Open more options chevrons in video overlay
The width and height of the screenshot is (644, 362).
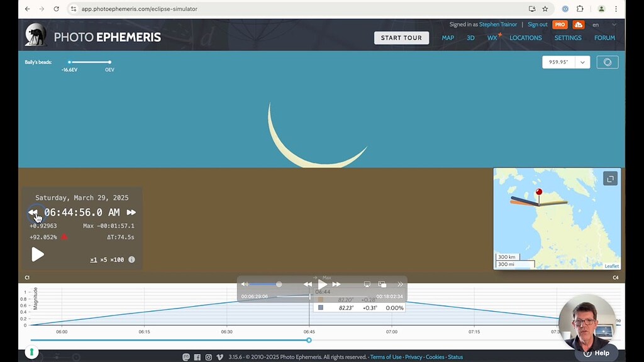(400, 284)
